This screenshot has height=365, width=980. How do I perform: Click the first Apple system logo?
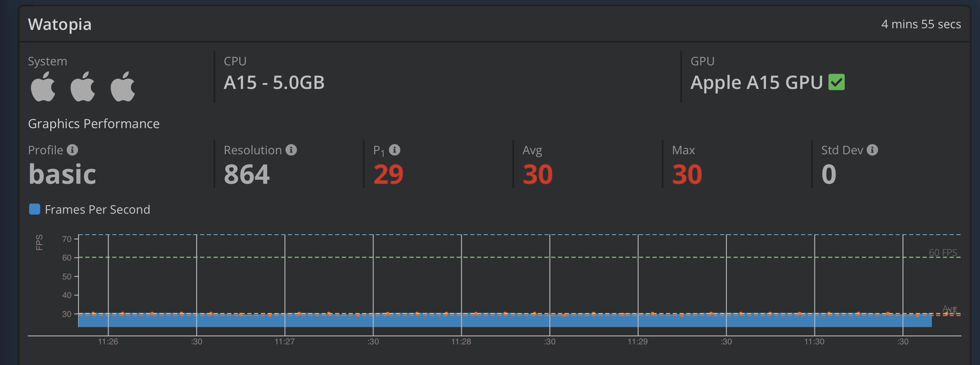click(43, 87)
